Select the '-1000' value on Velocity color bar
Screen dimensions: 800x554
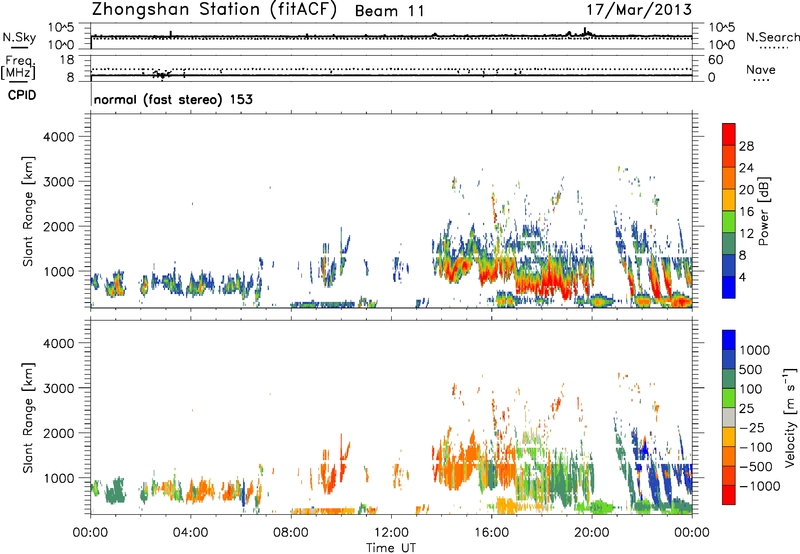[759, 486]
